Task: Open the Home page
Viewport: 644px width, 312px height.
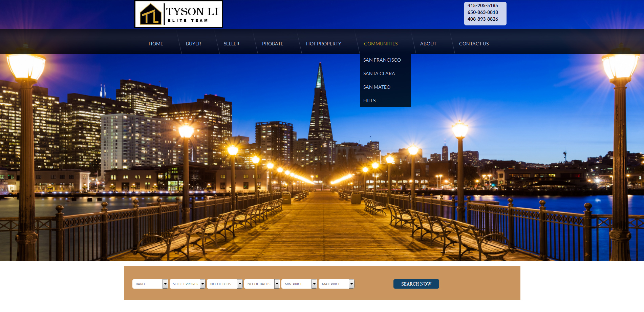Action: pos(156,44)
